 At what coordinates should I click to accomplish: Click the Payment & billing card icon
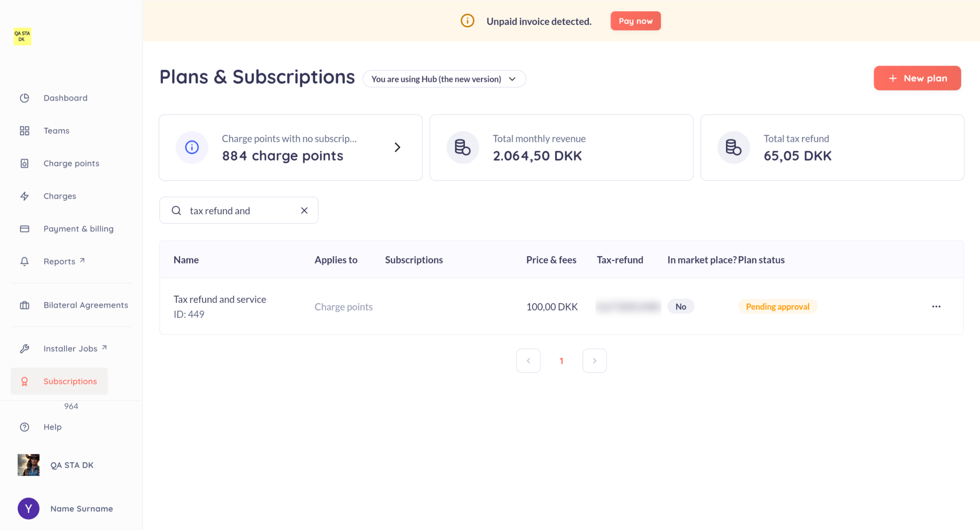pyautogui.click(x=24, y=229)
